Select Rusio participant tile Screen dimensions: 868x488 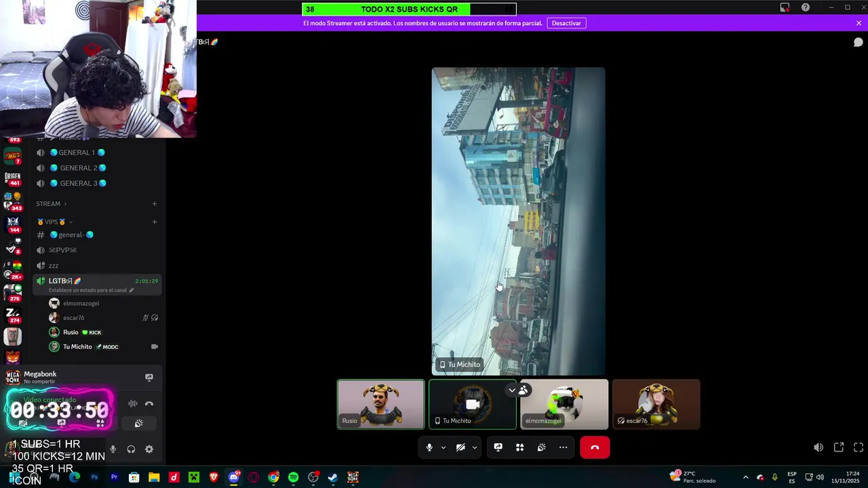pos(381,404)
